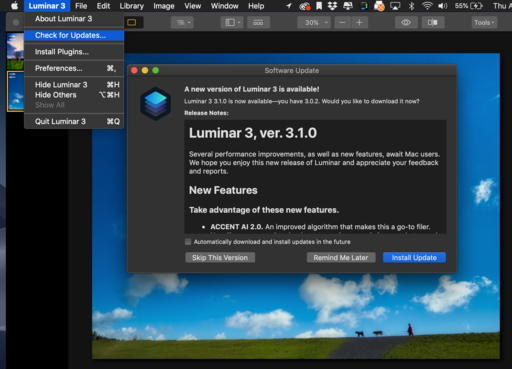Choose Check for Updates menu item
The width and height of the screenshot is (512, 369).
click(x=74, y=35)
